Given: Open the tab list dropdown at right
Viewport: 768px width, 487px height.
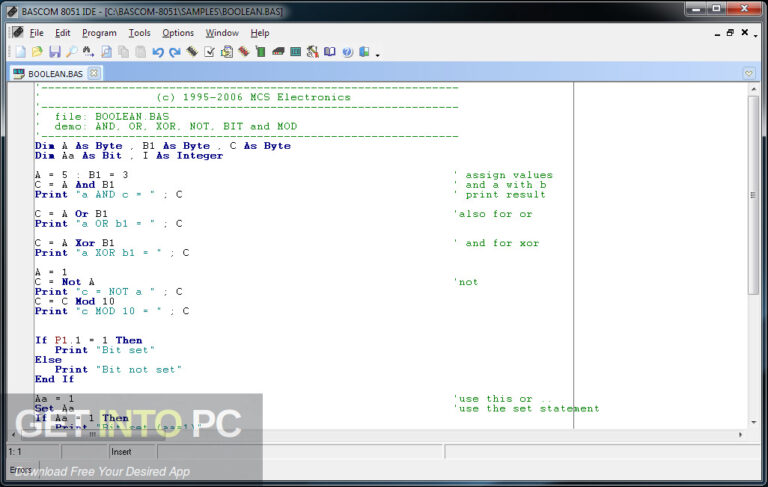Looking at the screenshot, I should [749, 73].
